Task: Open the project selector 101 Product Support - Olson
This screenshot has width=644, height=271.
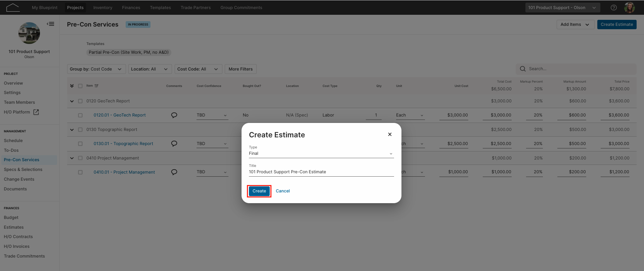Action: tap(562, 7)
